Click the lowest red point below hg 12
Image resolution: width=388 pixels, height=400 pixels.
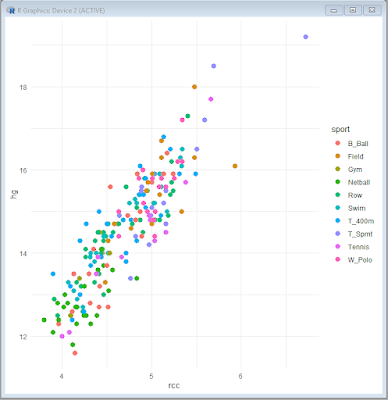tap(75, 353)
